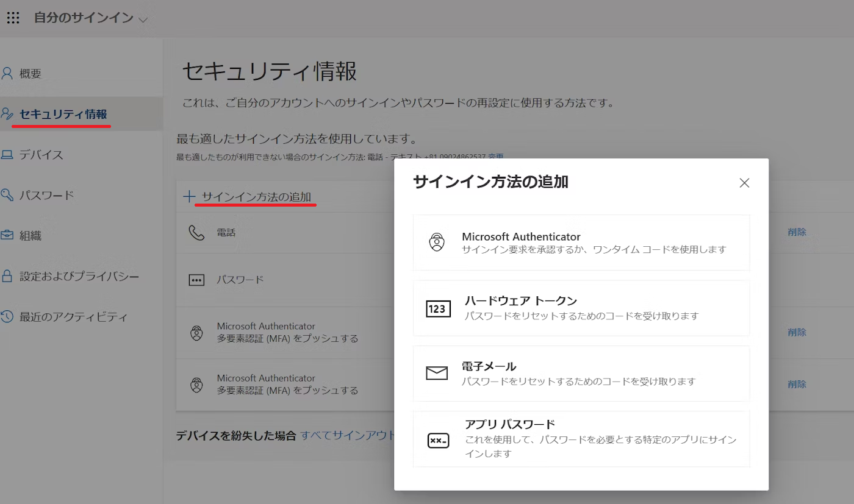Image resolution: width=854 pixels, height=504 pixels.
Task: Choose 電子メール option in dialog
Action: coord(581,374)
